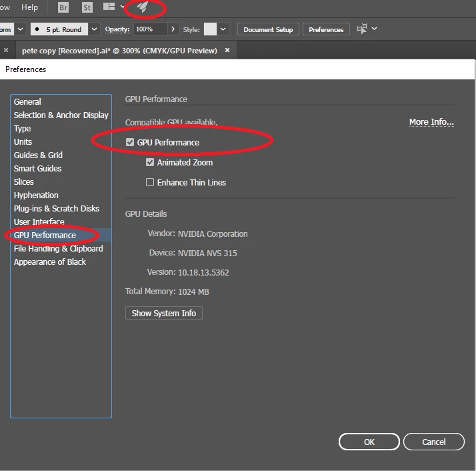
Task: Close the document tab left of pete copy
Action: [x=6, y=50]
